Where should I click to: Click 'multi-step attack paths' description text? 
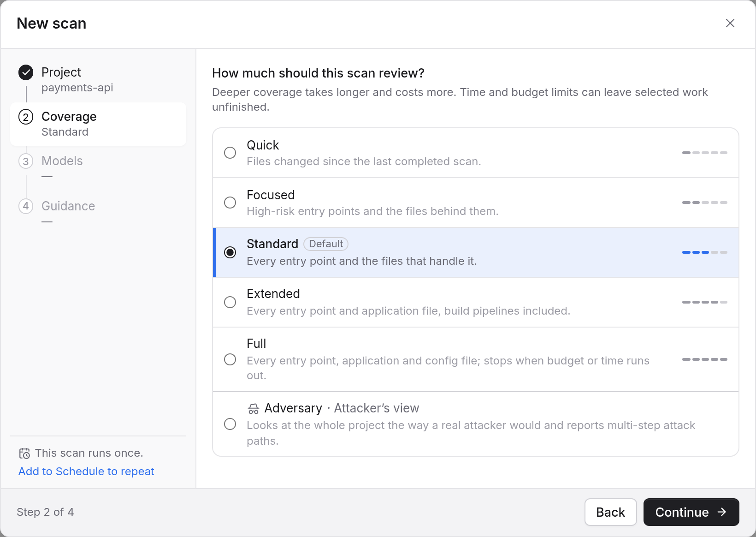(x=471, y=433)
